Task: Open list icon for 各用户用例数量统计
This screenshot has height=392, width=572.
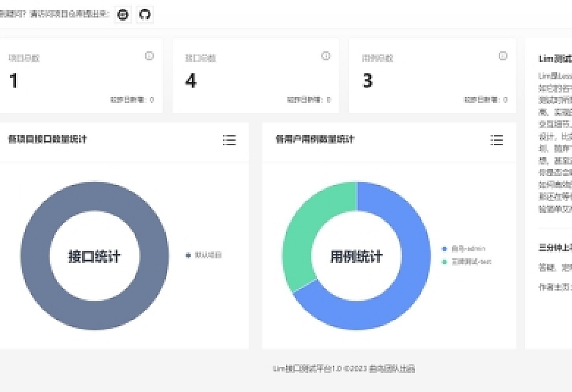Action: tap(496, 140)
